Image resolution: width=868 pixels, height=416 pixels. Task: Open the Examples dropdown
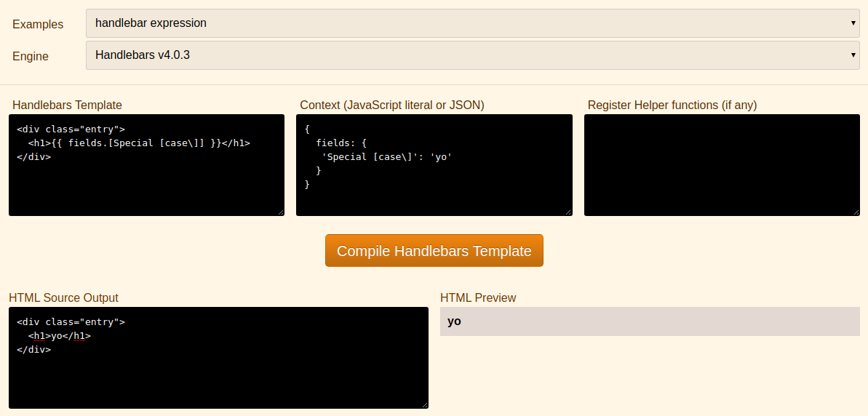(473, 23)
